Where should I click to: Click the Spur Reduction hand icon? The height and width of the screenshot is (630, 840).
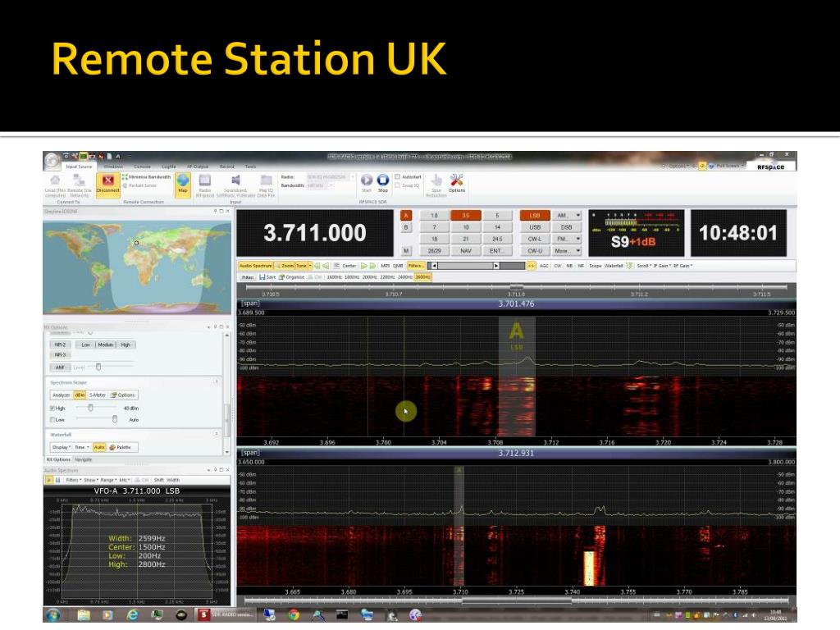436,180
